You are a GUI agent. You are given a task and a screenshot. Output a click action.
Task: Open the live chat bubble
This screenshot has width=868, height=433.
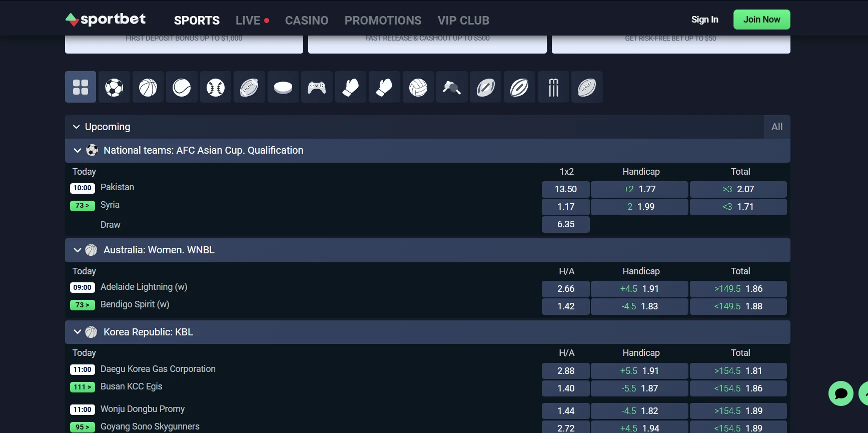[841, 393]
